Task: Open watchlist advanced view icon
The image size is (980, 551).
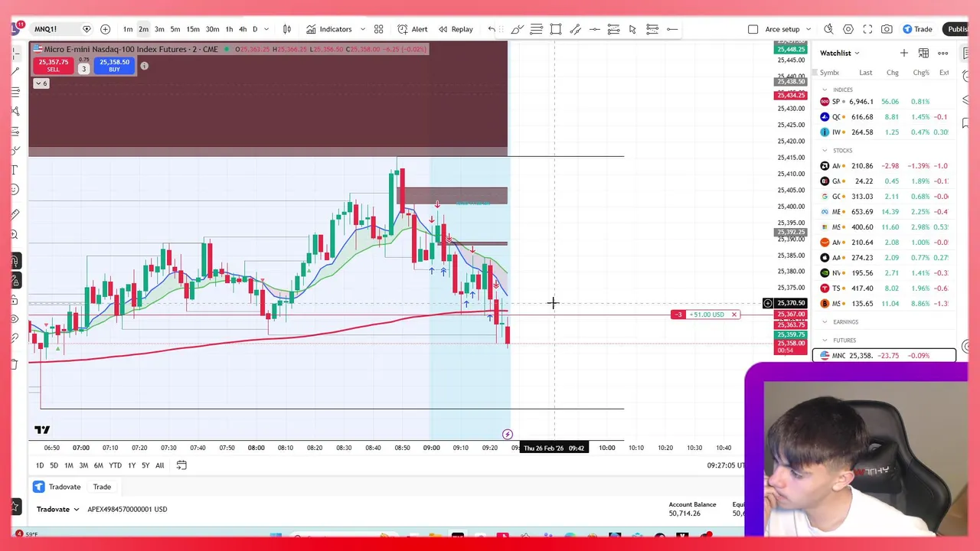Action: 923,53
